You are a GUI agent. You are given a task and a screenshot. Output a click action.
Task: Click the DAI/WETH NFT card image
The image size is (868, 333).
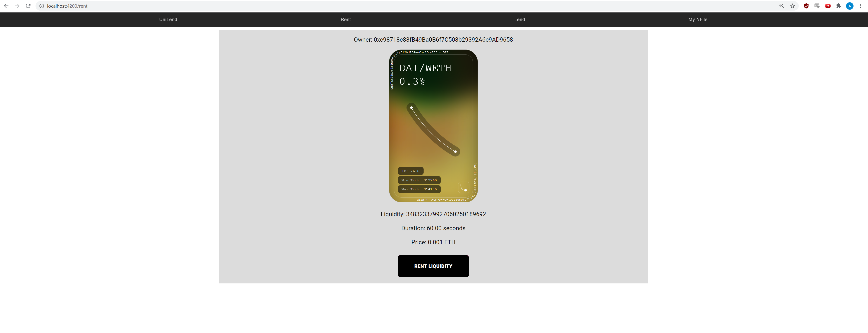coord(433,126)
